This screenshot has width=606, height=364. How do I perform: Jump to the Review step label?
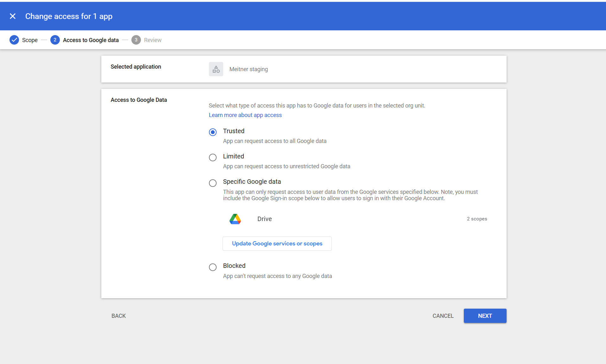click(x=153, y=40)
